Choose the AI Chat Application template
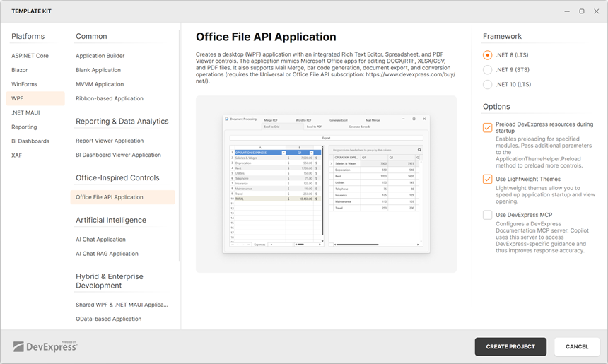Viewport: 608px width, 364px height. tap(122, 240)
